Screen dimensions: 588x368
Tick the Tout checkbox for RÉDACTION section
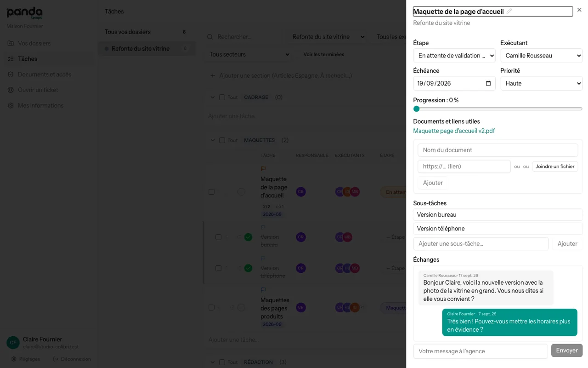222,362
